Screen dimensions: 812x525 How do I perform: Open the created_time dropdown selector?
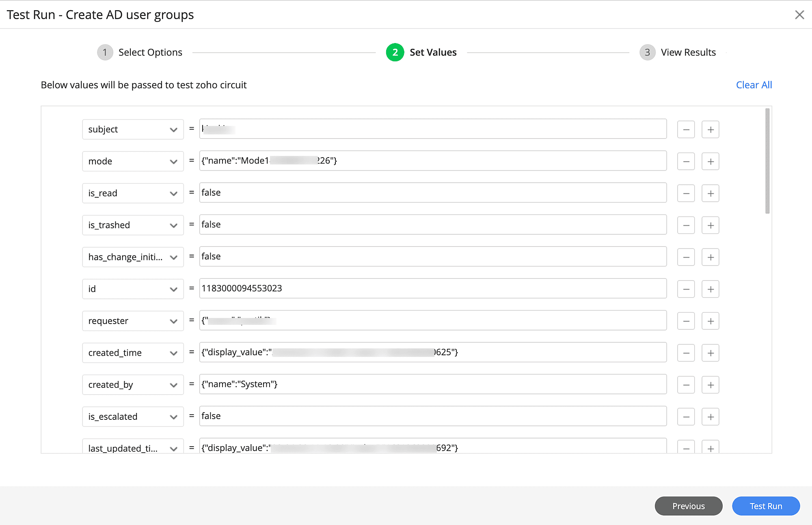coord(133,353)
